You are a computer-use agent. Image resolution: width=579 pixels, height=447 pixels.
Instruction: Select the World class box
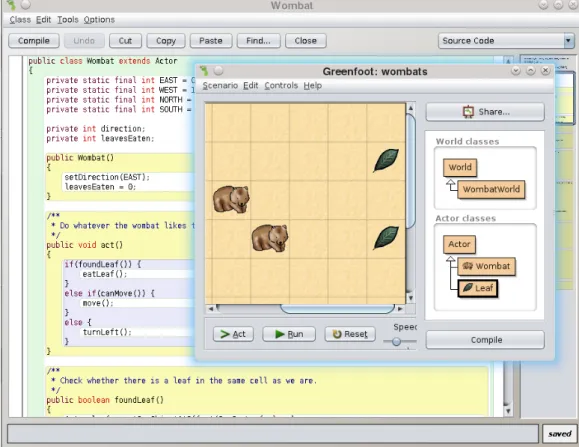click(x=460, y=168)
